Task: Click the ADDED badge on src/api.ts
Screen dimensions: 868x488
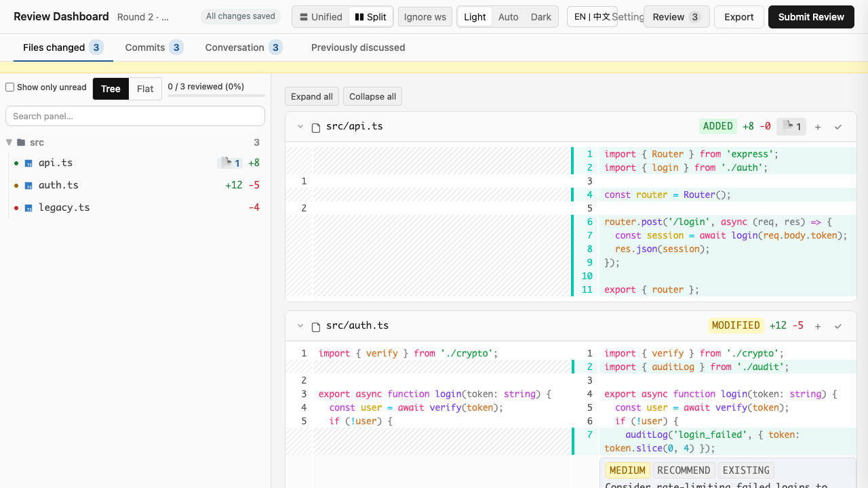Action: (x=718, y=126)
